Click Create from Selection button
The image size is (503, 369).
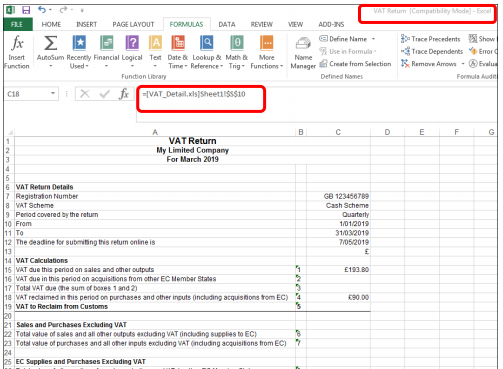(355, 64)
